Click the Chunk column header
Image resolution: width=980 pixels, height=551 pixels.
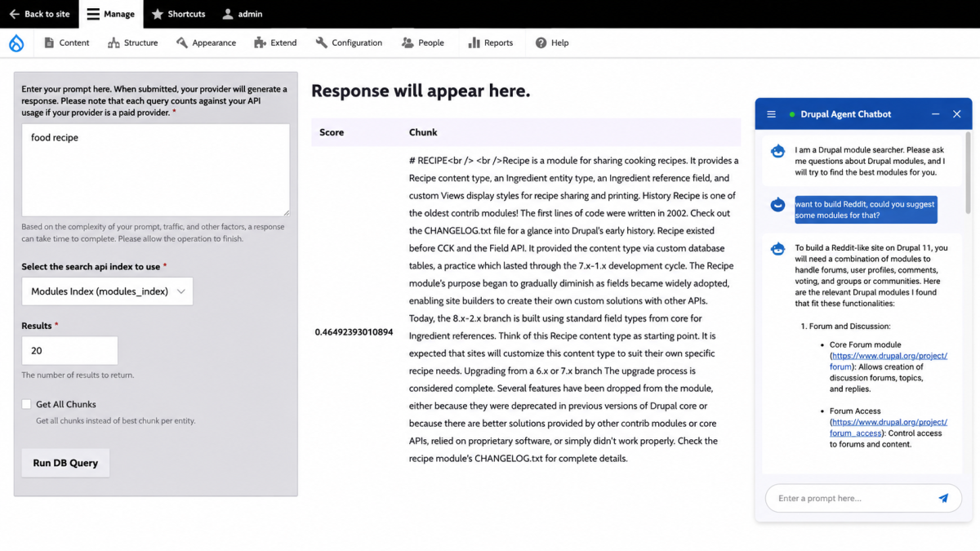click(x=423, y=132)
